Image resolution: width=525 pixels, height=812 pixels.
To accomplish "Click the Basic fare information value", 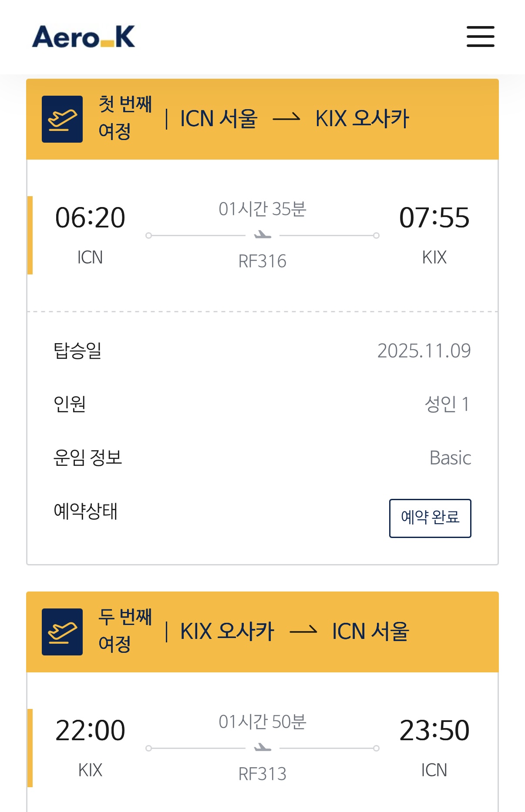I will click(450, 458).
